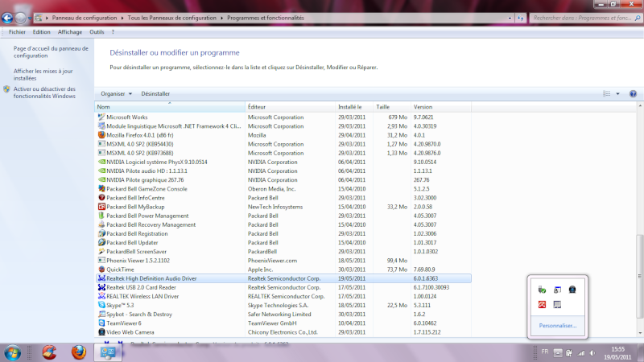Sort by the Nom column header

point(170,107)
